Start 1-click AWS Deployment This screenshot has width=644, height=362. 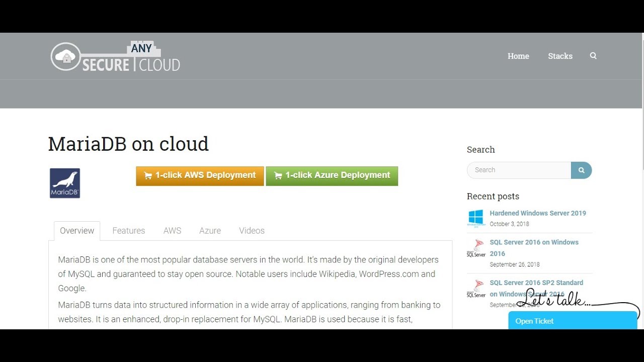[x=200, y=176]
